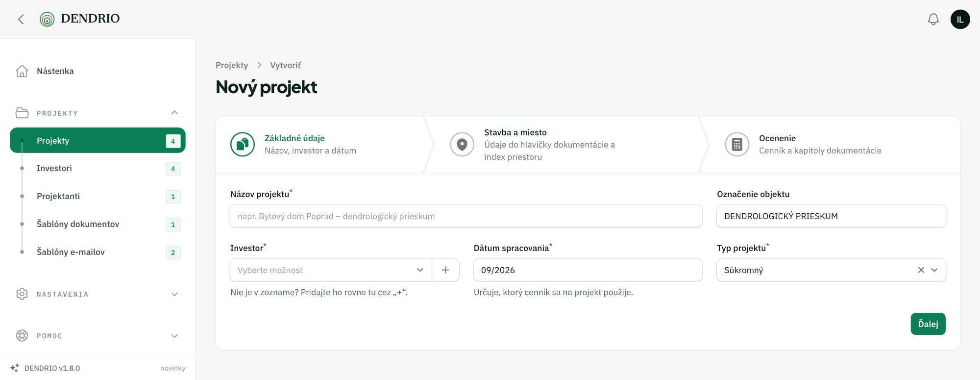Open Šablóny e-mailov in sidebar

(98, 252)
